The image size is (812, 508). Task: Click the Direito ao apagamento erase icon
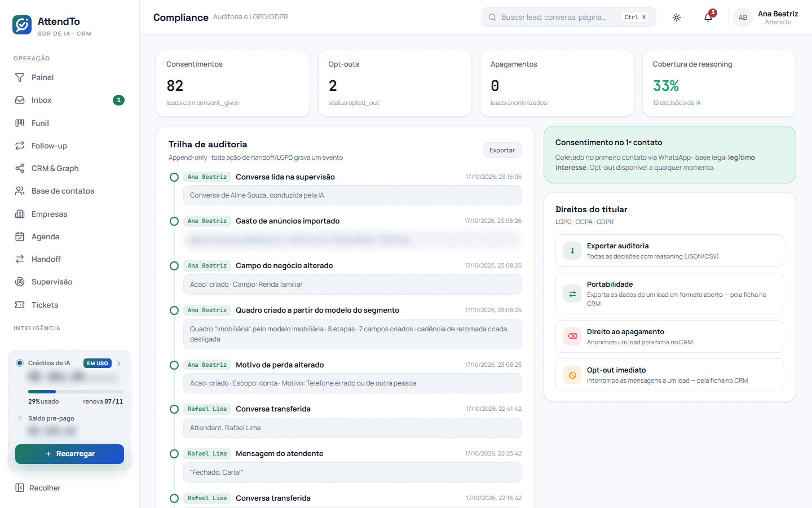tap(572, 336)
